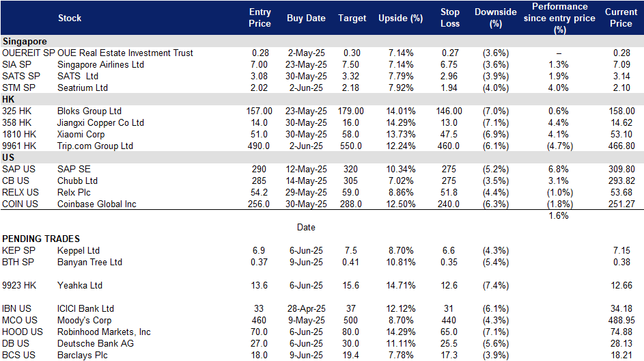This screenshot has height=361, width=644.
Task: Click ICICI buy date 28-Apr-25
Action: [306, 308]
